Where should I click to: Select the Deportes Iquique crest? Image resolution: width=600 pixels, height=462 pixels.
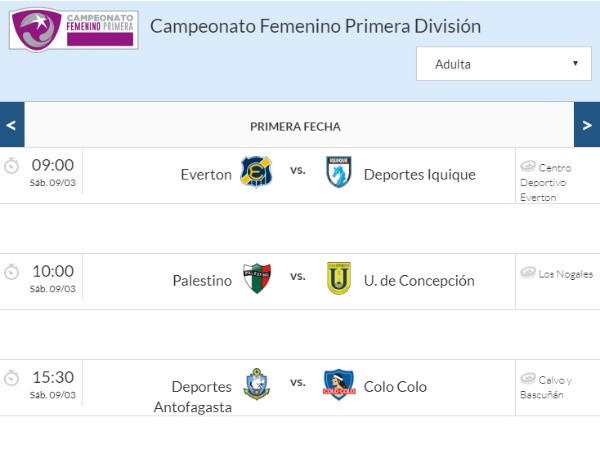coord(339,171)
